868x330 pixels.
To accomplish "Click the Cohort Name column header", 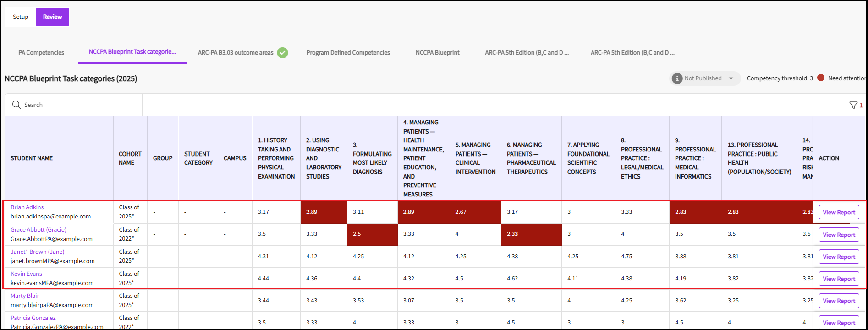I will tap(130, 158).
